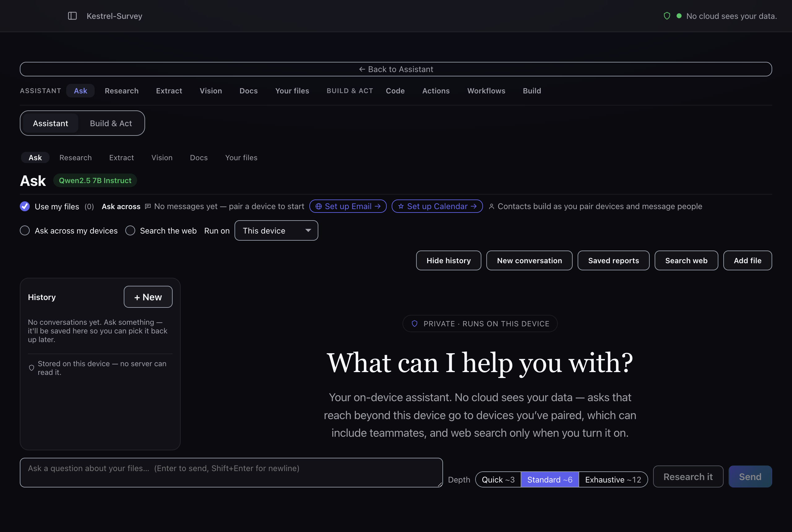
Task: Toggle the Use my files checkbox
Action: 25,206
